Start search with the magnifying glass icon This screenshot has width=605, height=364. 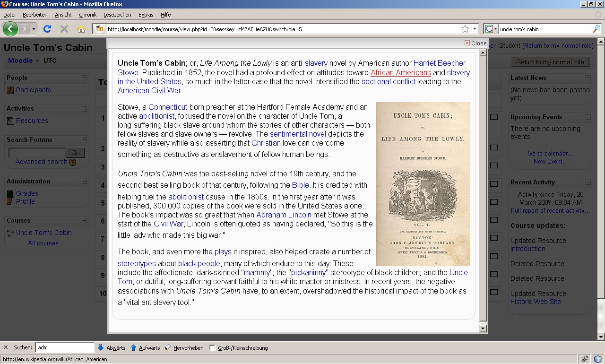(596, 29)
